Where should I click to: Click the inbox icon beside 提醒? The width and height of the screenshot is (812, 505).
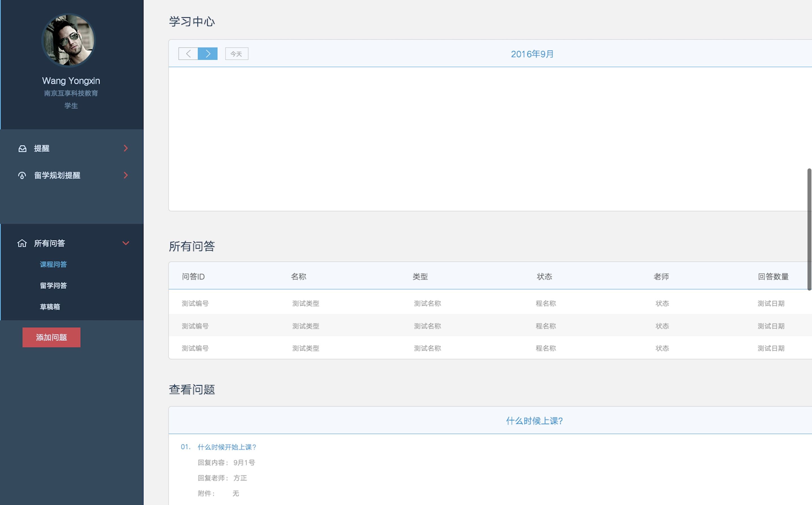click(x=22, y=149)
